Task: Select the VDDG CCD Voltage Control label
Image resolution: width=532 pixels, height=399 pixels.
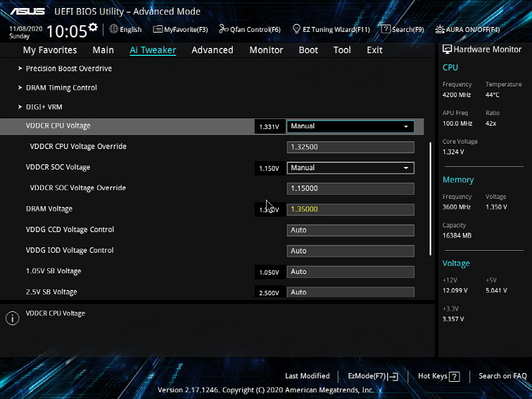Action: click(70, 229)
